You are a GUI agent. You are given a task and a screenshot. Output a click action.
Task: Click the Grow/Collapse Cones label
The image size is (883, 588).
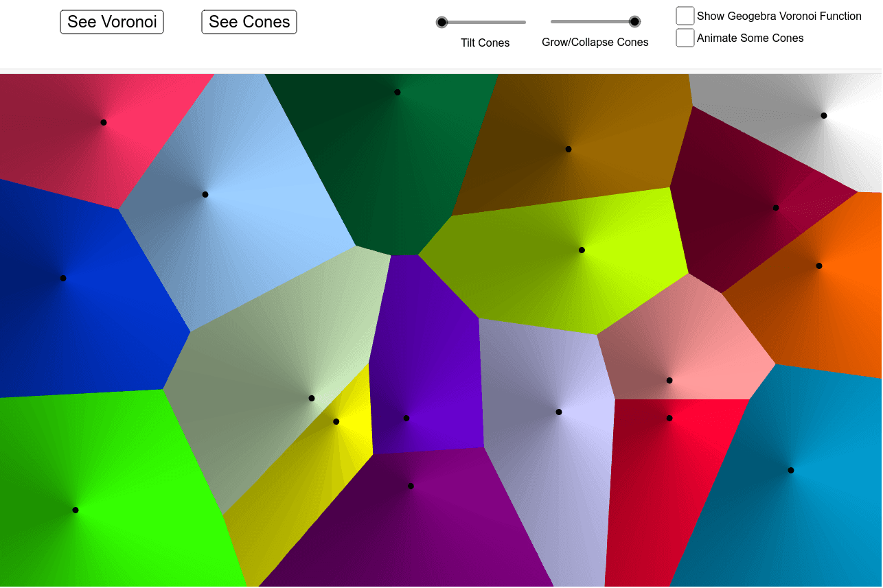click(x=595, y=43)
